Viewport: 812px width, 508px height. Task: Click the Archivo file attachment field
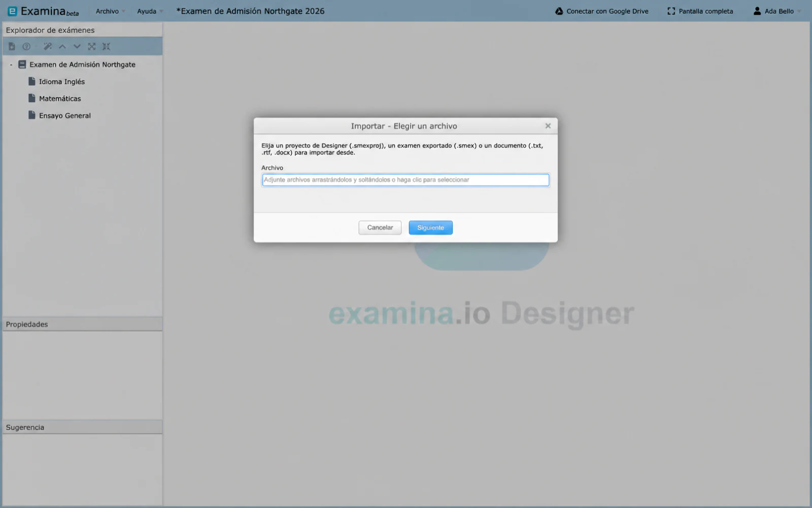pos(405,180)
